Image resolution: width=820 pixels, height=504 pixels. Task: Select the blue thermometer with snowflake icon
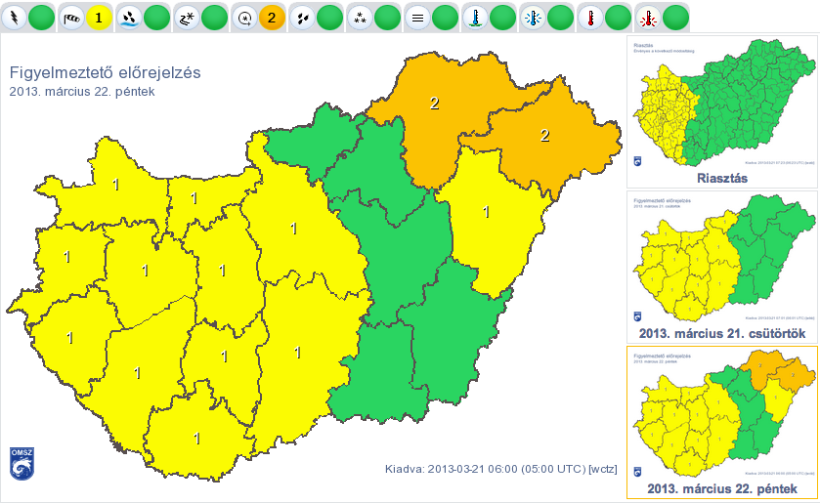(x=533, y=17)
